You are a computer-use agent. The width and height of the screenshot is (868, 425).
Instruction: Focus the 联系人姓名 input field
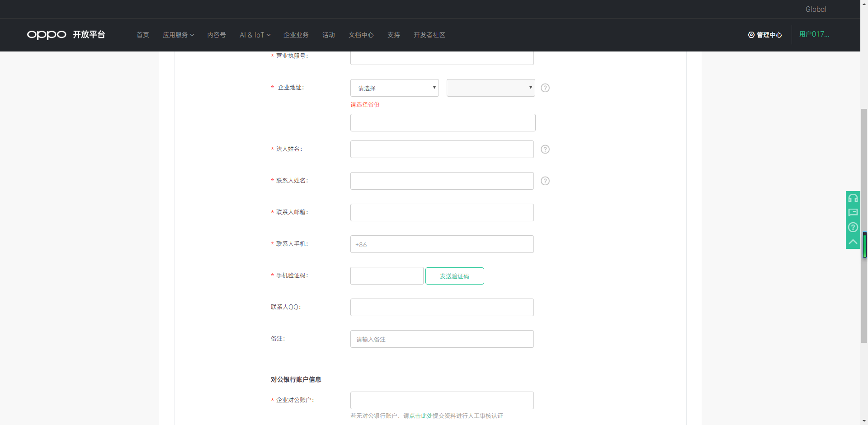coord(442,181)
